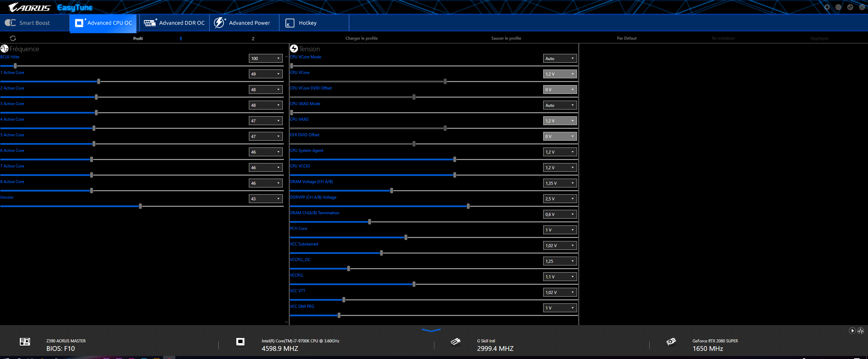Screen dimensions: 868x359
Task: Click the Tension section lightning icon
Action: point(294,48)
